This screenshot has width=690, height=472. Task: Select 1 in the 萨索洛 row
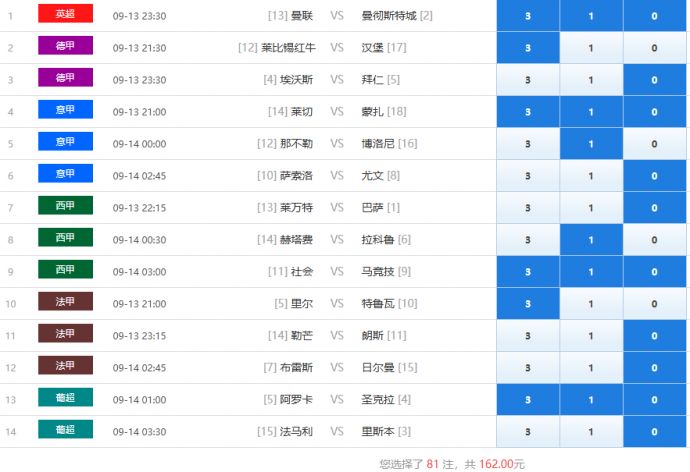click(591, 176)
